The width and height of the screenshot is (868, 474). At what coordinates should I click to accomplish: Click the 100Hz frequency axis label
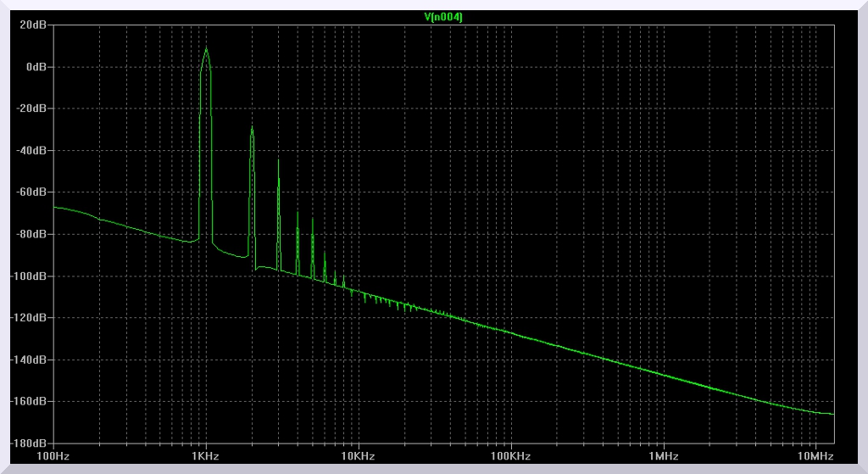(x=53, y=456)
